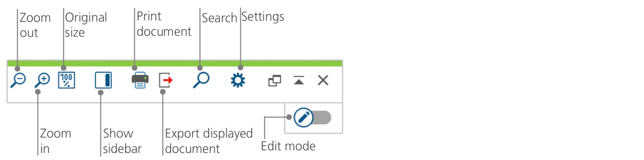Click the 'Search' text label
This screenshot has height=160, width=644.
click(x=220, y=18)
